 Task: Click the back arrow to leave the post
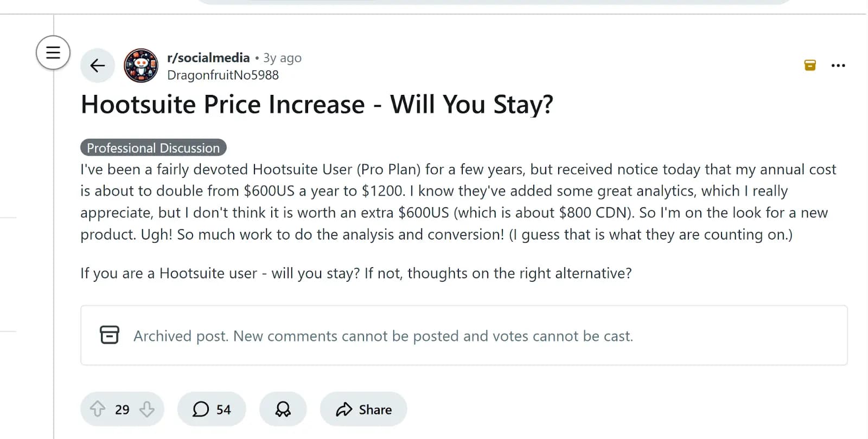pos(97,65)
